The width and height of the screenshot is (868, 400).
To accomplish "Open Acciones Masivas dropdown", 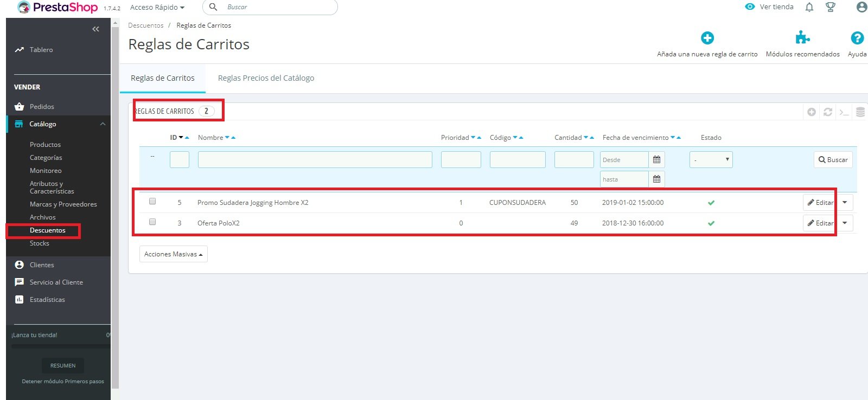I will point(174,254).
